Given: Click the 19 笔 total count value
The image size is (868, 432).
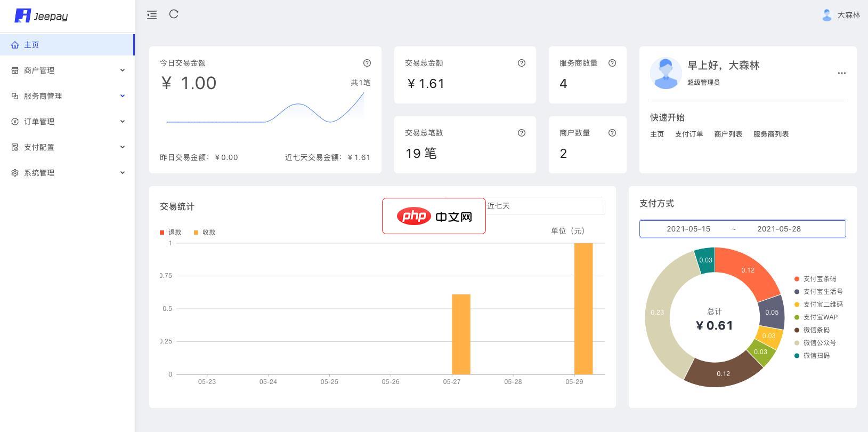Looking at the screenshot, I should pyautogui.click(x=421, y=154).
